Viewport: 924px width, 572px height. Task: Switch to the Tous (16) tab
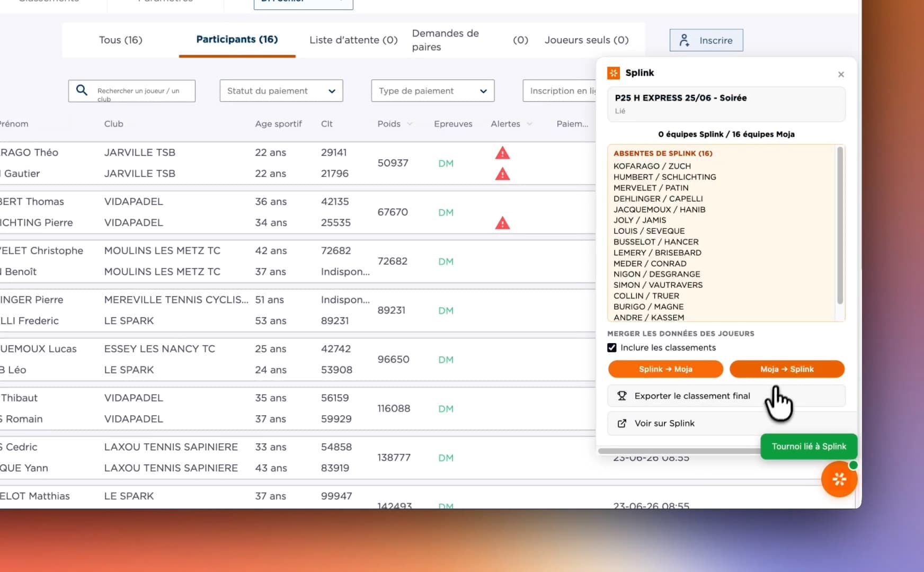click(x=121, y=40)
